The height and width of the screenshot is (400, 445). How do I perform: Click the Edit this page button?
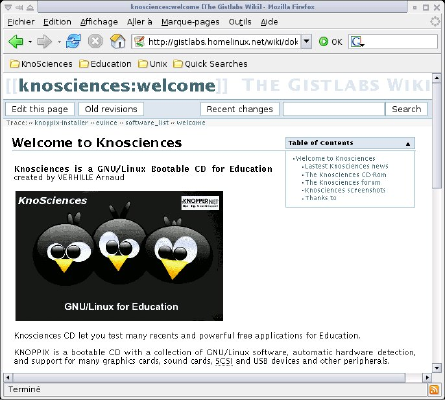click(x=40, y=109)
